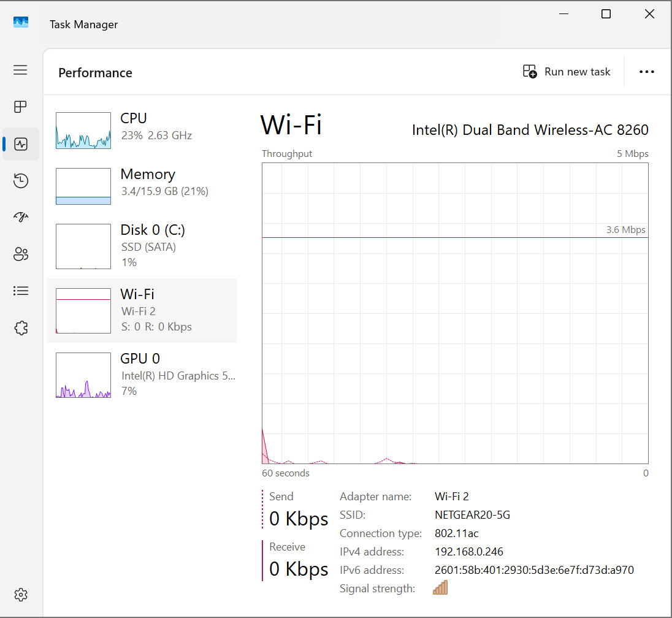The image size is (672, 618).
Task: Click the Run new task button
Action: pyautogui.click(x=566, y=72)
